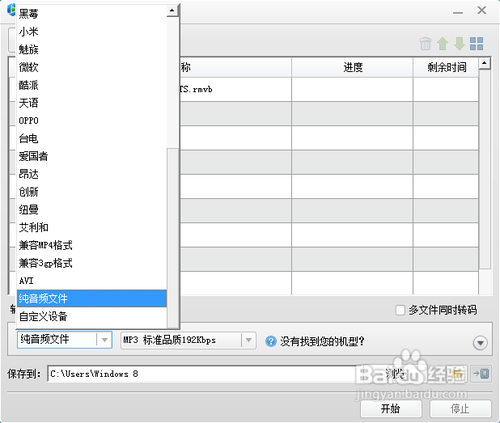
Task: Select 纽曼 in the list
Action: 92,209
